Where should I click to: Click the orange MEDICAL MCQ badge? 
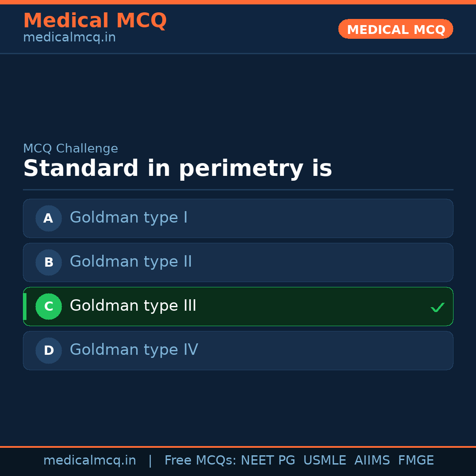[395, 29]
